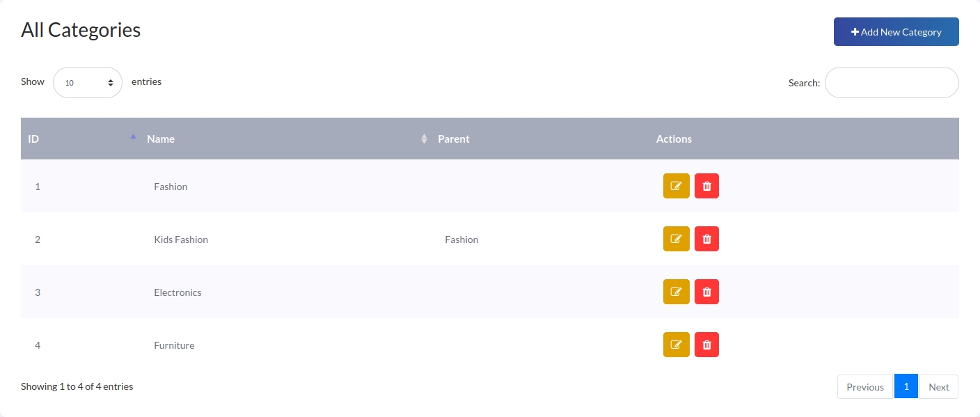Edit the Furniture category
This screenshot has height=417, width=980.
[x=676, y=345]
